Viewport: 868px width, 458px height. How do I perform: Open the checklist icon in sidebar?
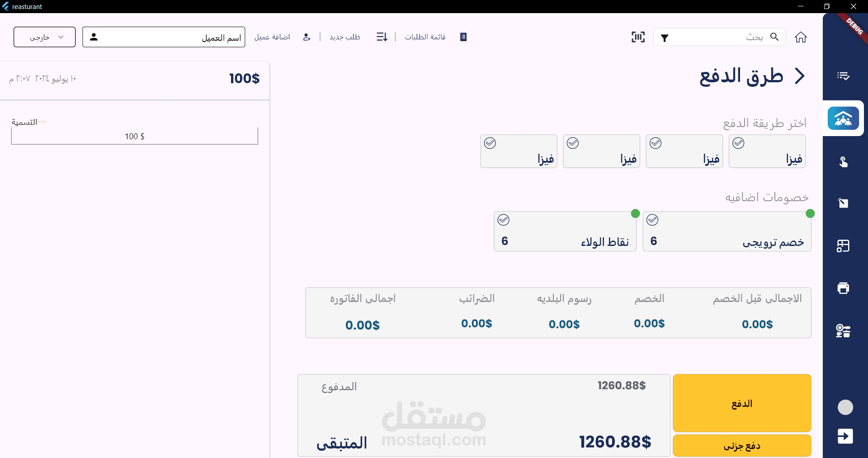843,76
